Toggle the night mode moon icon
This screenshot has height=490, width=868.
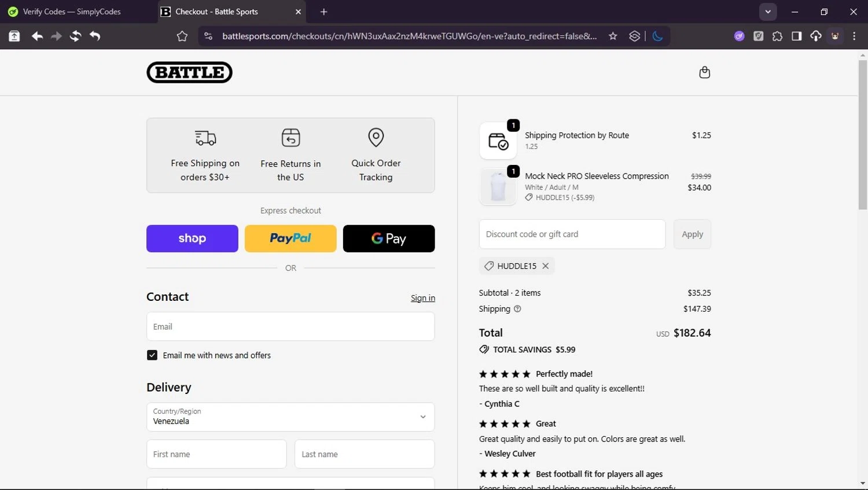pyautogui.click(x=657, y=36)
